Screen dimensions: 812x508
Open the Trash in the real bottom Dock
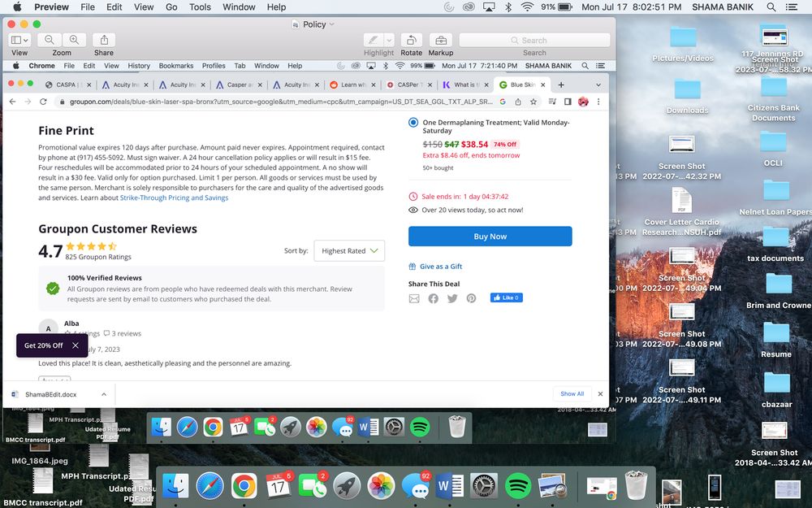coord(636,485)
